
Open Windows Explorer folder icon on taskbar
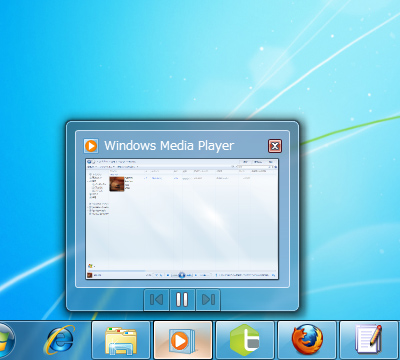[x=121, y=340]
